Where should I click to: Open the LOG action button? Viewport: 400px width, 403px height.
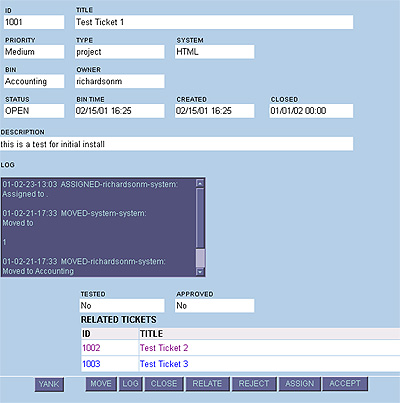click(x=130, y=384)
